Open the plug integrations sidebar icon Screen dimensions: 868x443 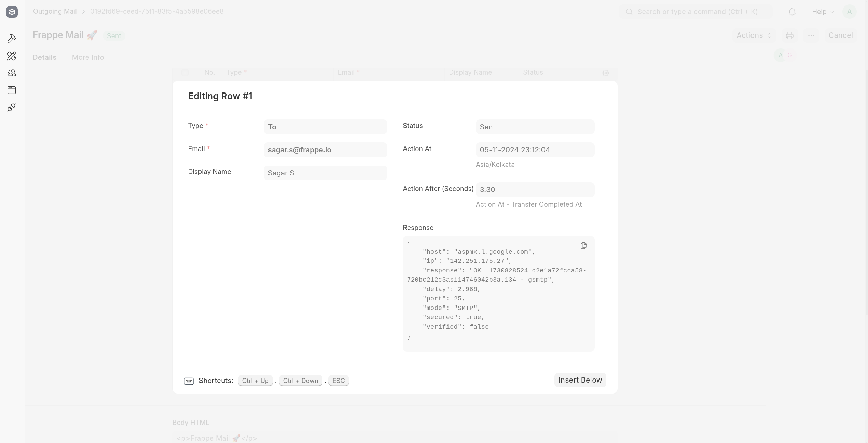[12, 108]
